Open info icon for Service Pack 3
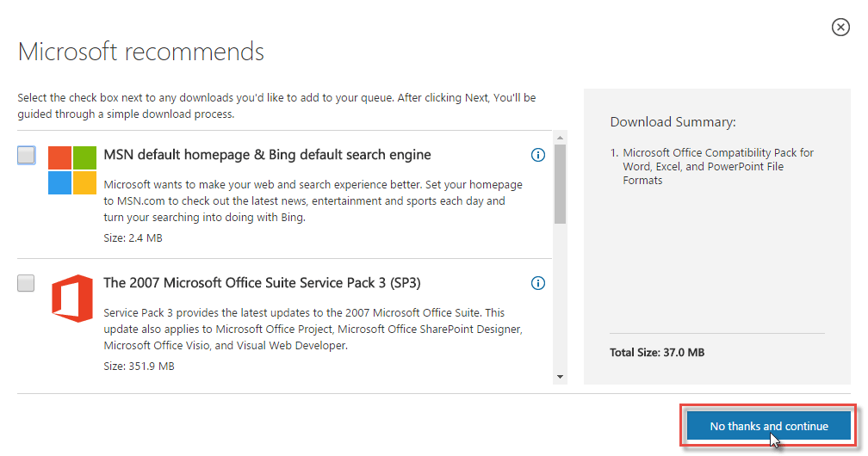 tap(537, 283)
